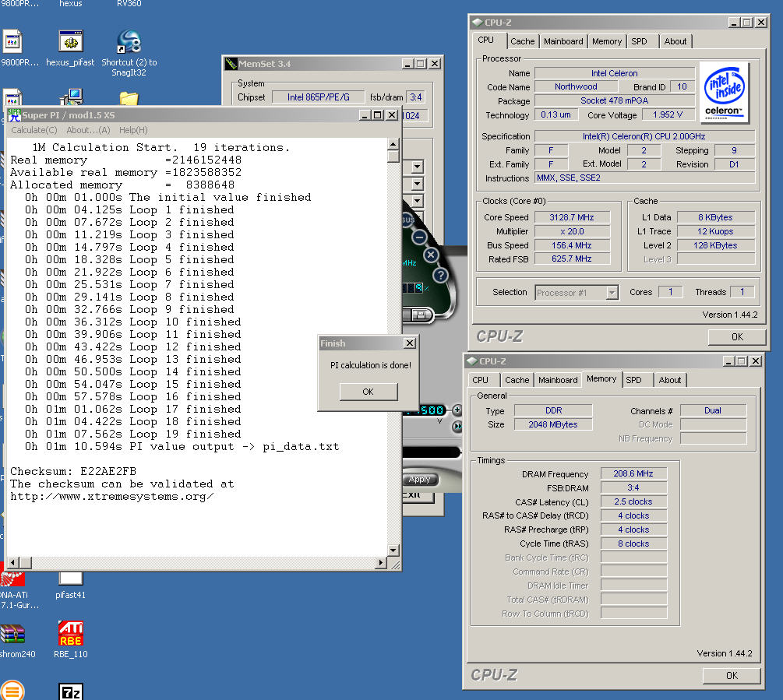This screenshot has width=783, height=700.
Task: Click the X button on overclock gauge
Action: pyautogui.click(x=430, y=255)
